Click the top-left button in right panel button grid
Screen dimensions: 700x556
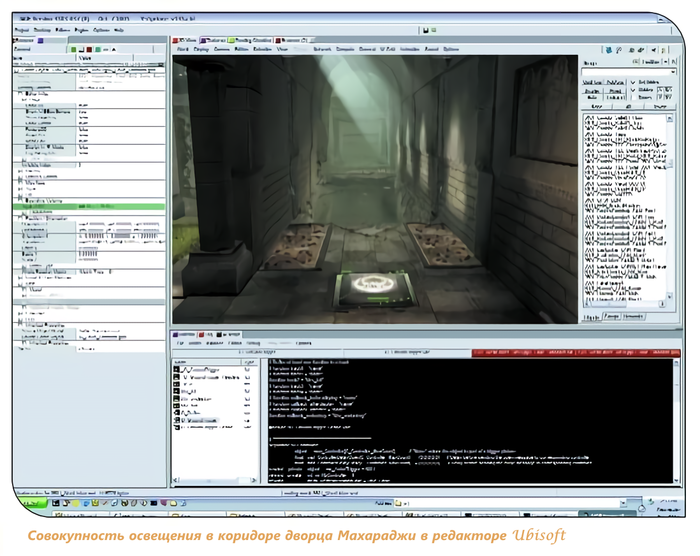pyautogui.click(x=594, y=82)
